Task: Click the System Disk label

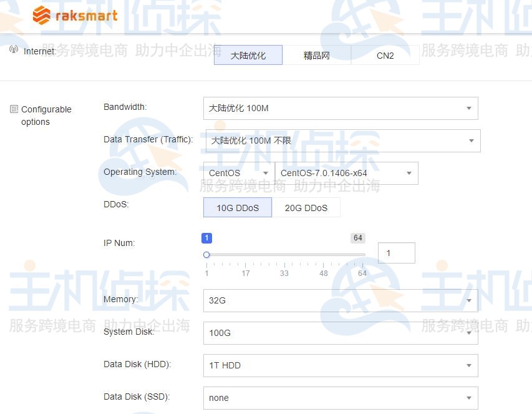Action: point(129,332)
